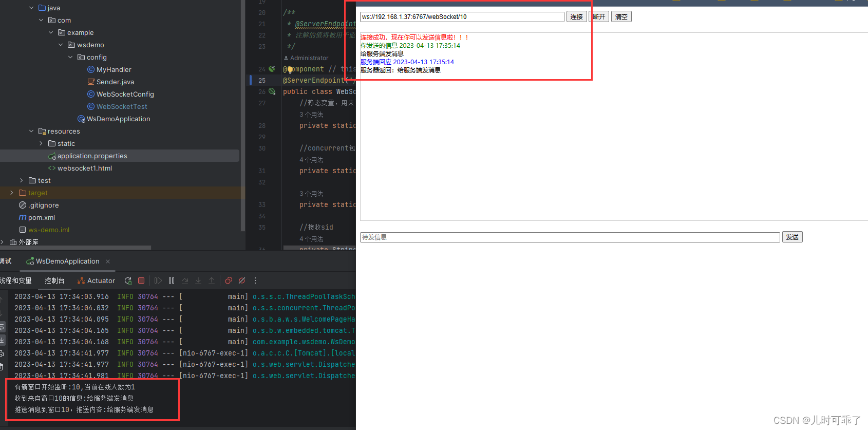Rerun the WsDemoApplication debug session
This screenshot has height=430, width=868.
click(x=128, y=281)
